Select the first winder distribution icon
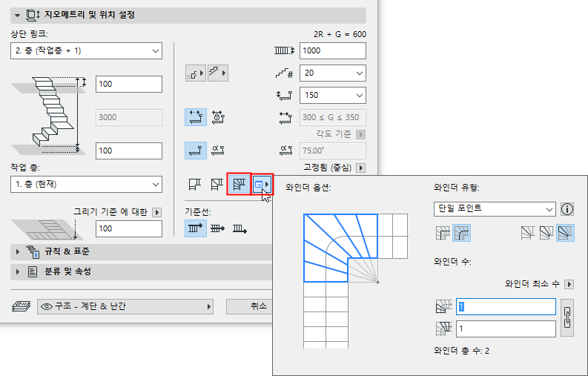 click(x=528, y=233)
